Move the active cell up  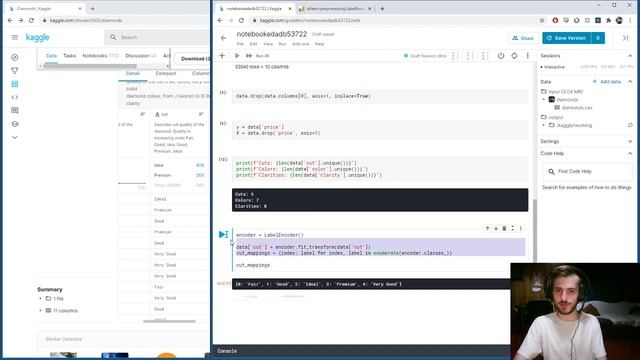[x=487, y=229]
